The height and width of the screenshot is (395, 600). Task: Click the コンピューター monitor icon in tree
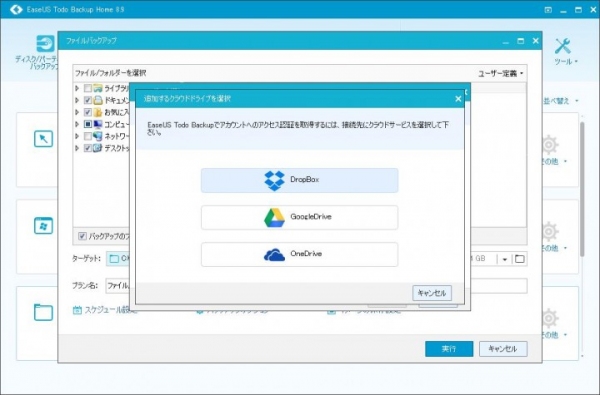tap(98, 124)
